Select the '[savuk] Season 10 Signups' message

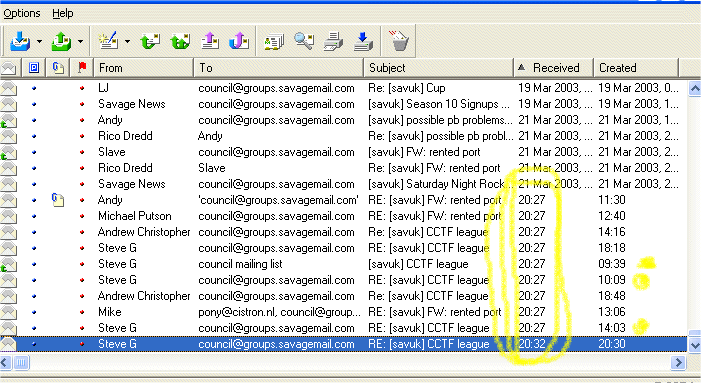coord(343,104)
